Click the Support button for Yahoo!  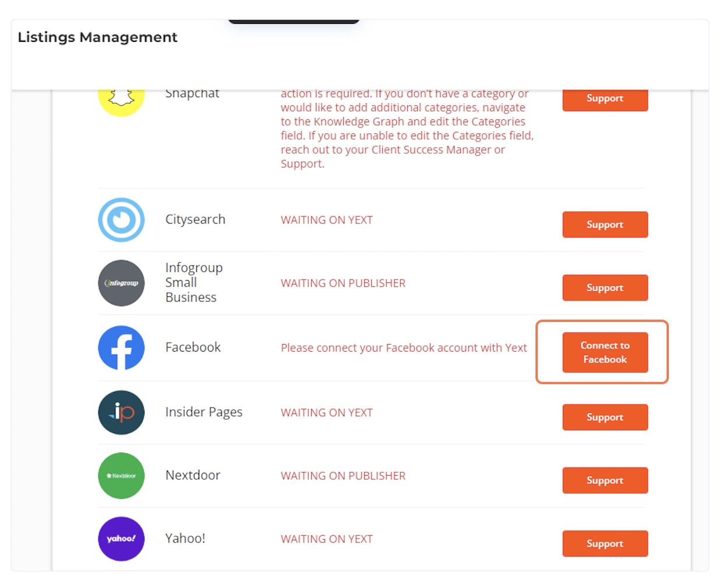(x=605, y=543)
